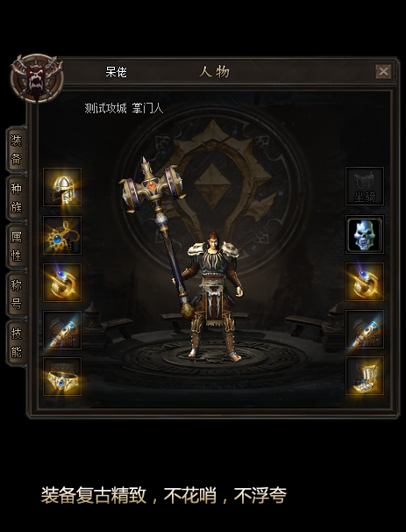
Task: Open the blue gem necklace slot
Action: [62, 234]
